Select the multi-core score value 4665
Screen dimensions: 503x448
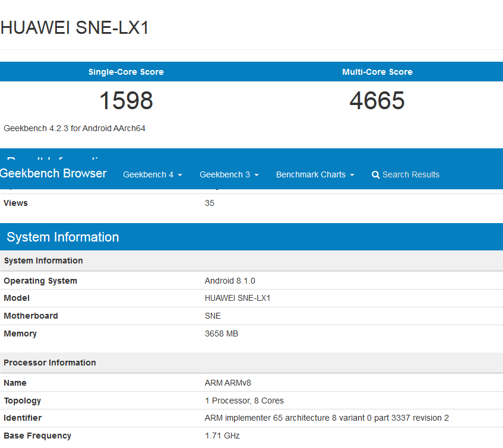377,100
